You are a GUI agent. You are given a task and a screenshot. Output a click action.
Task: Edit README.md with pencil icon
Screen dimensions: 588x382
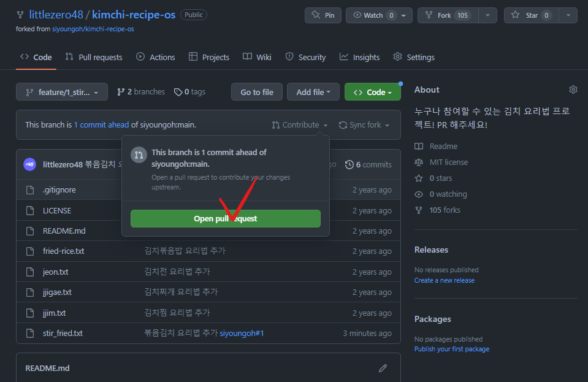(x=383, y=368)
